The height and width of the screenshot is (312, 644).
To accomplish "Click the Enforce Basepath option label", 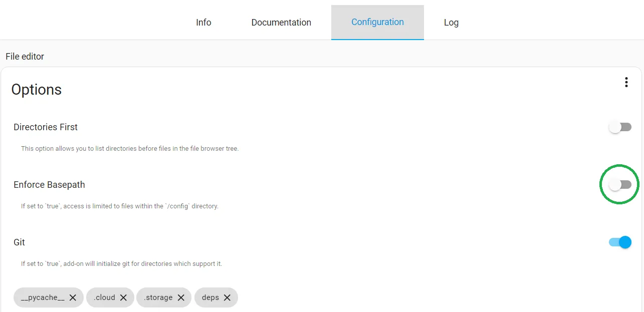I will 49,185.
